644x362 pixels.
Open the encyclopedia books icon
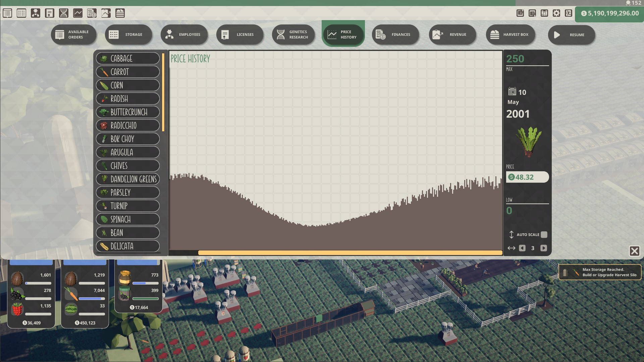pyautogui.click(x=544, y=13)
